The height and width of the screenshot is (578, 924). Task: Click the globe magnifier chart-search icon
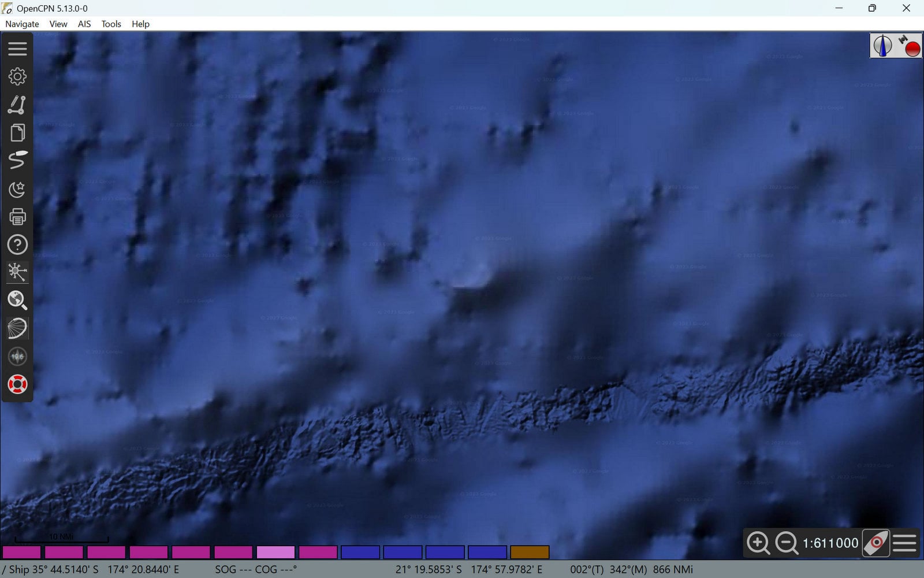17,300
